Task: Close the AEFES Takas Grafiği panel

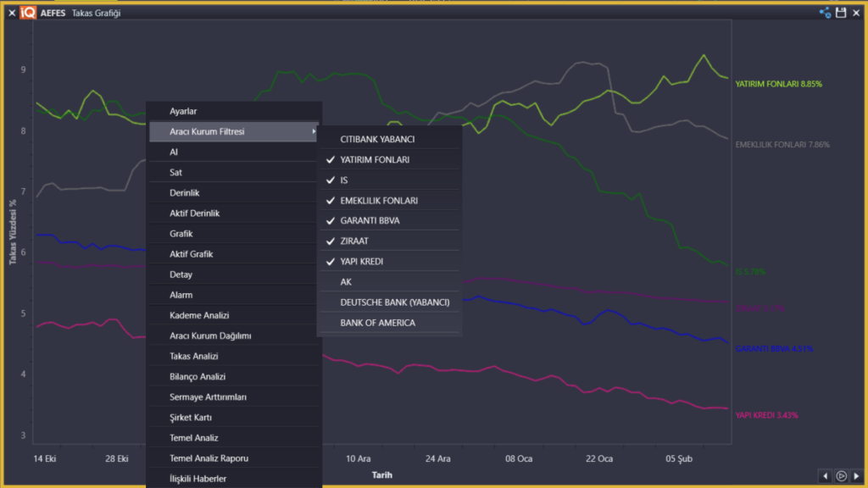Action: coord(12,13)
